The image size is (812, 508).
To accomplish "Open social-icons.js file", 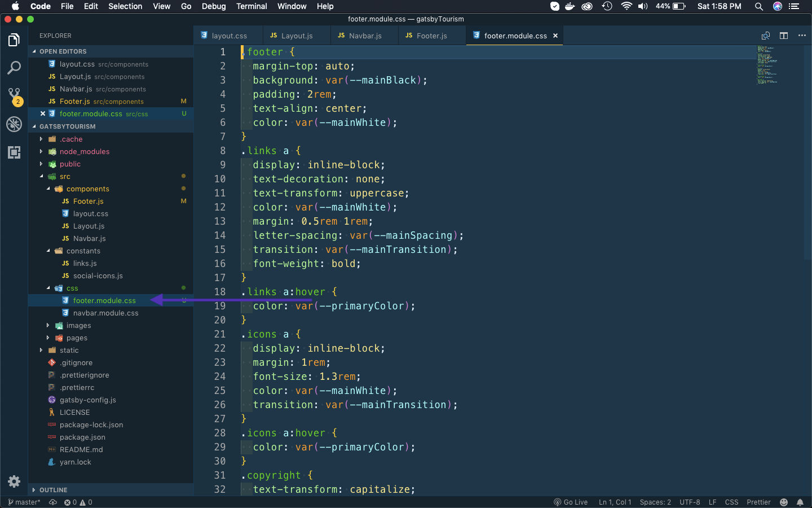I will (111, 275).
